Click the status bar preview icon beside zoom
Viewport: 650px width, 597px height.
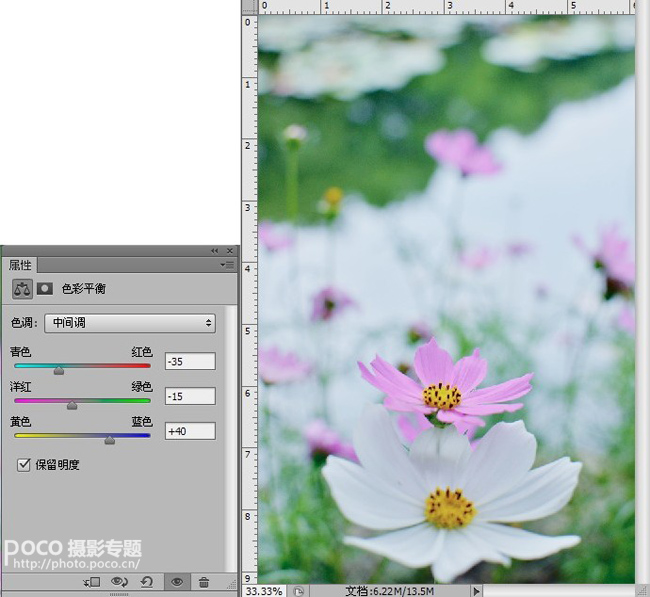[298, 591]
